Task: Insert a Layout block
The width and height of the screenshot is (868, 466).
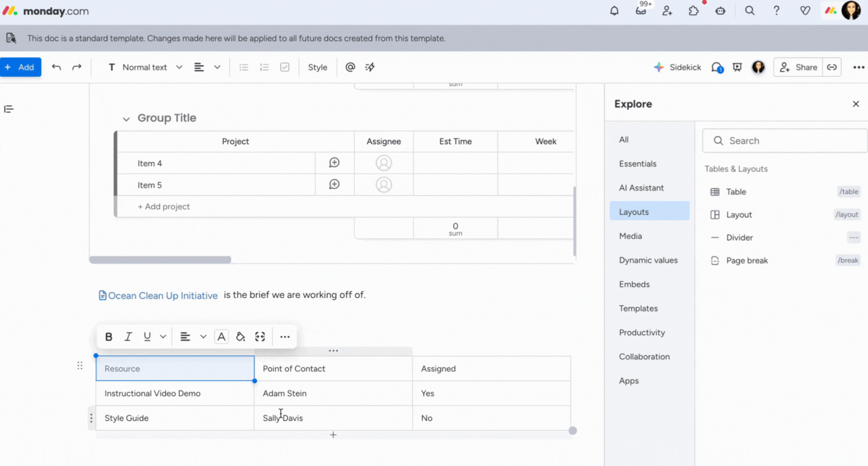Action: click(784, 215)
